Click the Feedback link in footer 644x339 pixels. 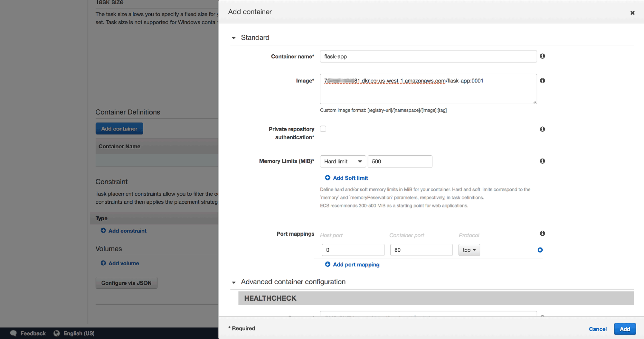pyautogui.click(x=33, y=333)
